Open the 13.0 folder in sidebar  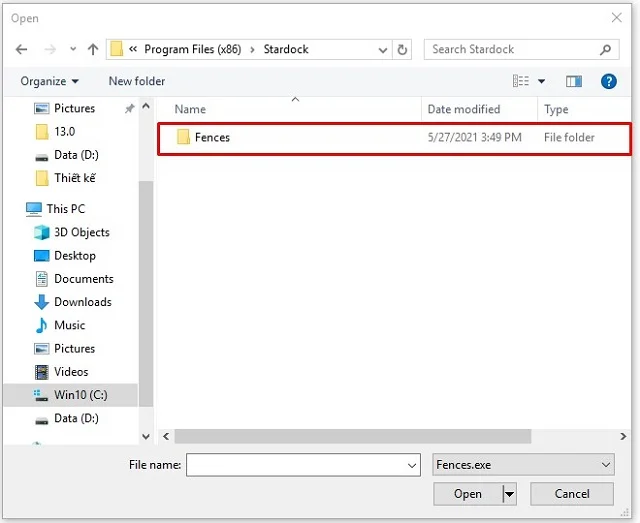pyautogui.click(x=56, y=131)
